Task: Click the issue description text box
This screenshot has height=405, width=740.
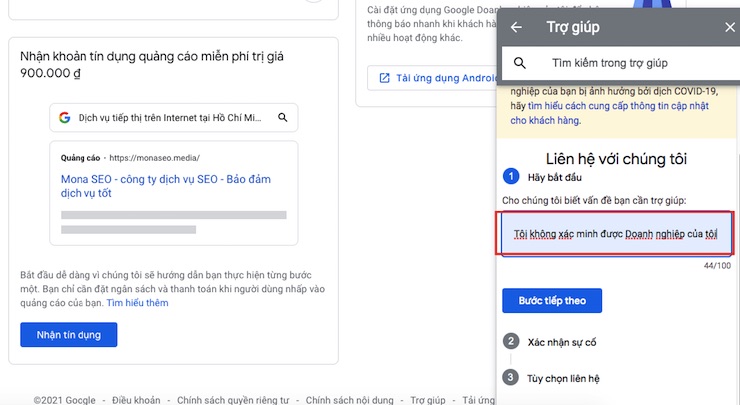Action: [615, 234]
